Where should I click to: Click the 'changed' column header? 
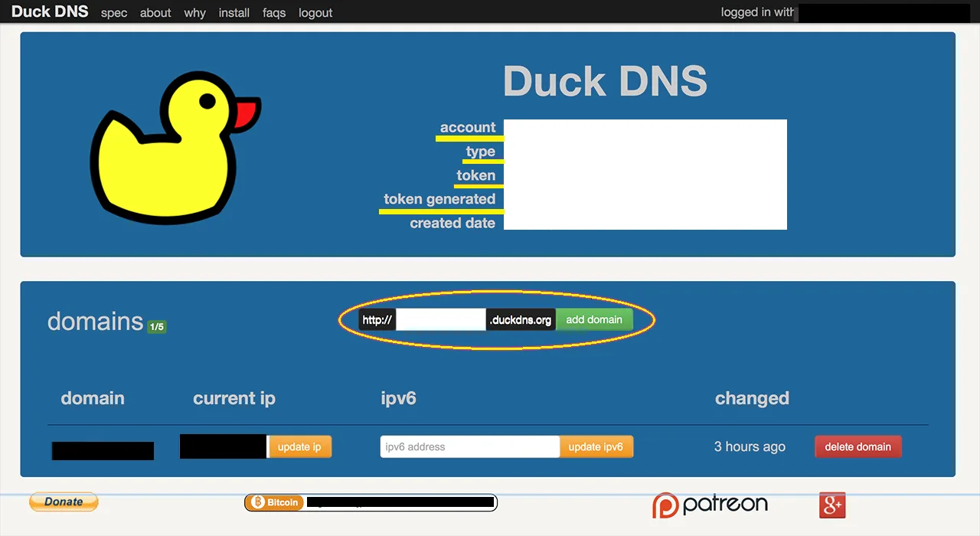[x=752, y=398]
